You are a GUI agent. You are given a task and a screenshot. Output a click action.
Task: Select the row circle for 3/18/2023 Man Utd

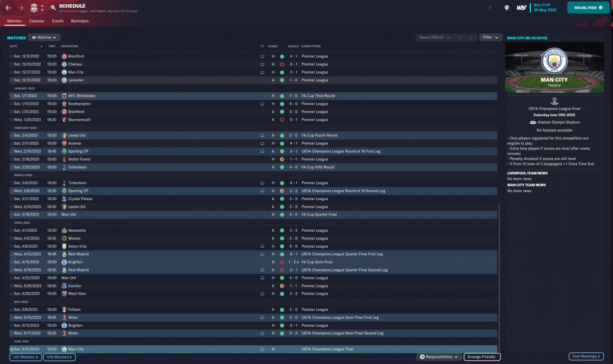(11, 215)
